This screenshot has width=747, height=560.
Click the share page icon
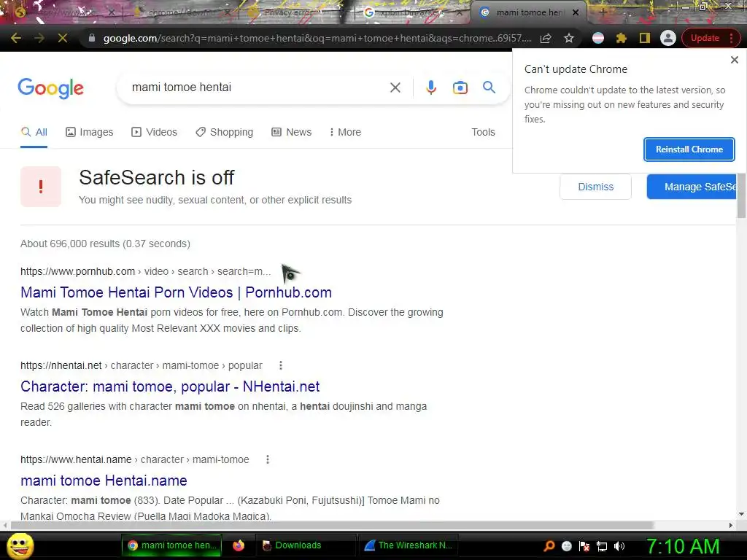coord(546,38)
